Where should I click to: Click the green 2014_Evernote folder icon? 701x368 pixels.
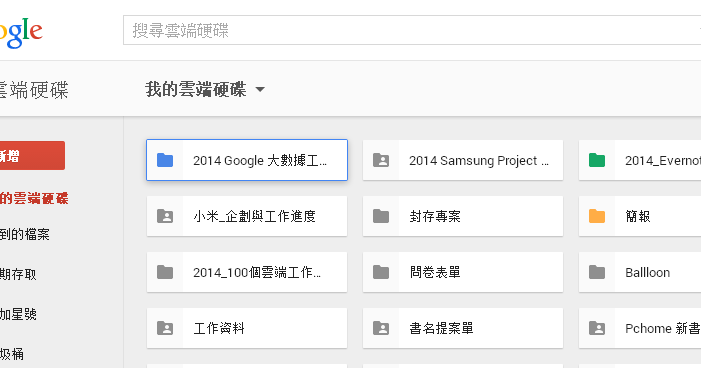tap(597, 160)
